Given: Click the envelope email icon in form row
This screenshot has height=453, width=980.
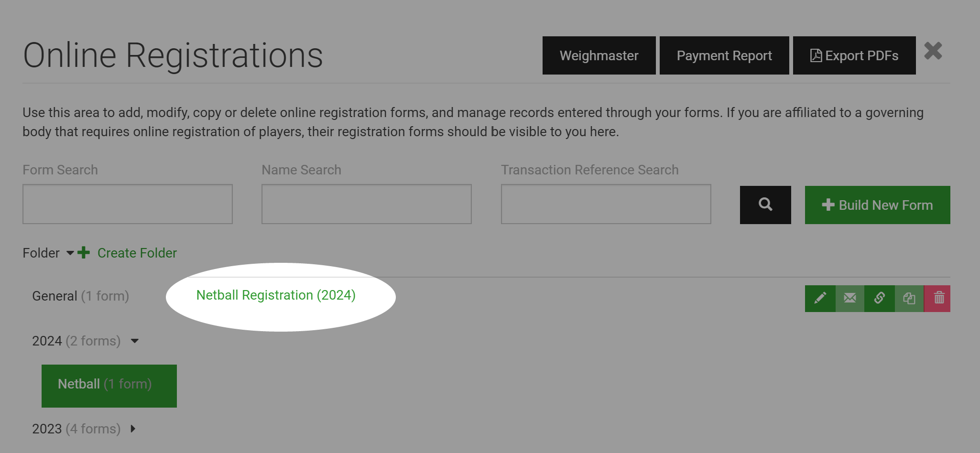Looking at the screenshot, I should coord(849,299).
